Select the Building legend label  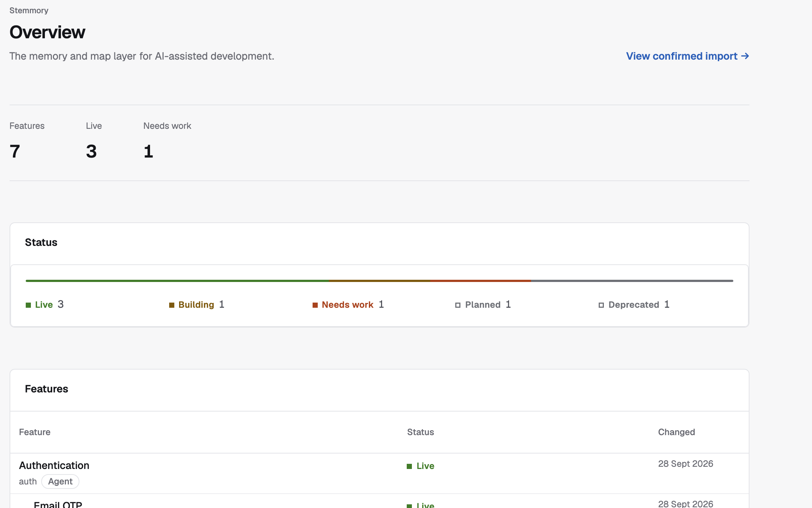[x=196, y=305]
